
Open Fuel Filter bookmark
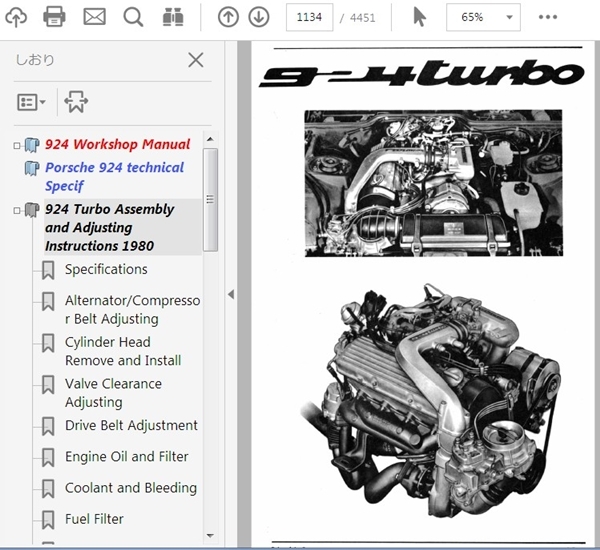point(94,519)
